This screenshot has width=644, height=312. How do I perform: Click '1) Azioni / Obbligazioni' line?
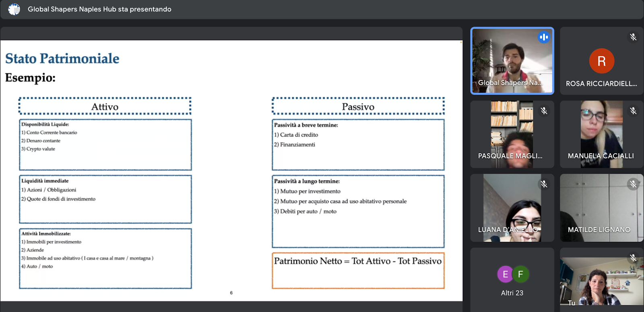tap(49, 190)
